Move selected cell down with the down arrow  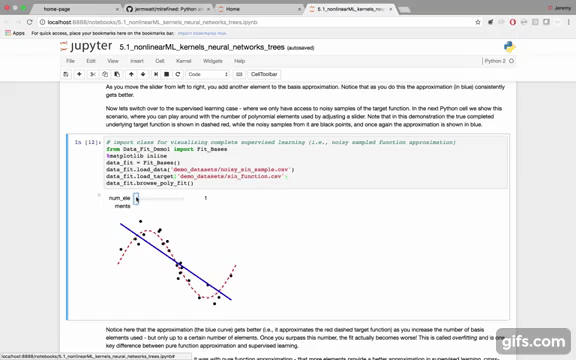click(x=143, y=74)
